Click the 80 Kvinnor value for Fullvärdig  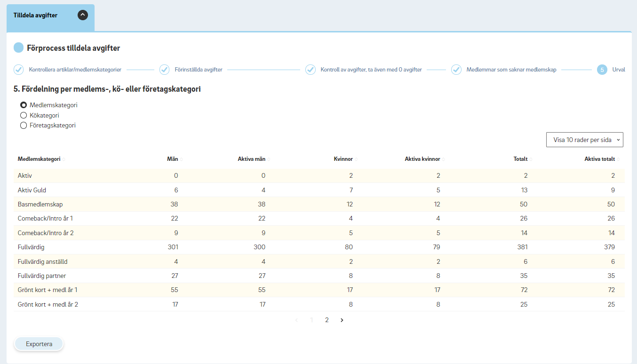(x=349, y=247)
